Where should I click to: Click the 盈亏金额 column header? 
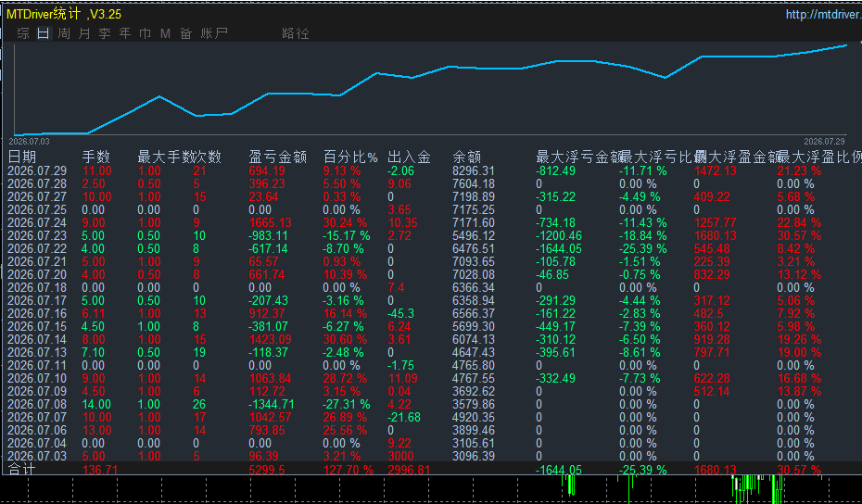(x=278, y=157)
